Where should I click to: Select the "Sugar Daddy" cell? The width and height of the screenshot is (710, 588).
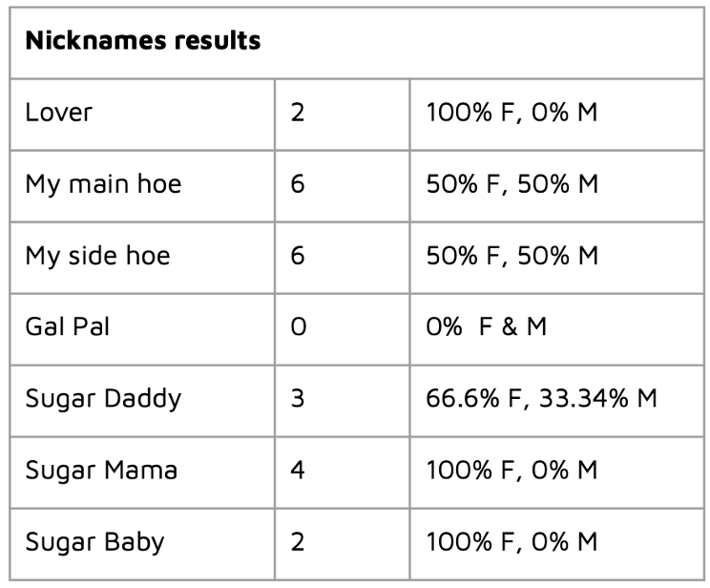[103, 398]
